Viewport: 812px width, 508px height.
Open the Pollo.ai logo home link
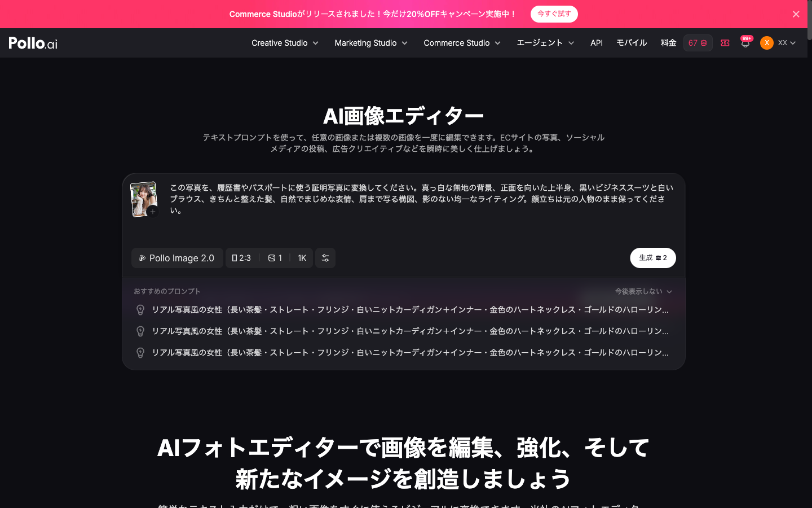pyautogui.click(x=33, y=43)
